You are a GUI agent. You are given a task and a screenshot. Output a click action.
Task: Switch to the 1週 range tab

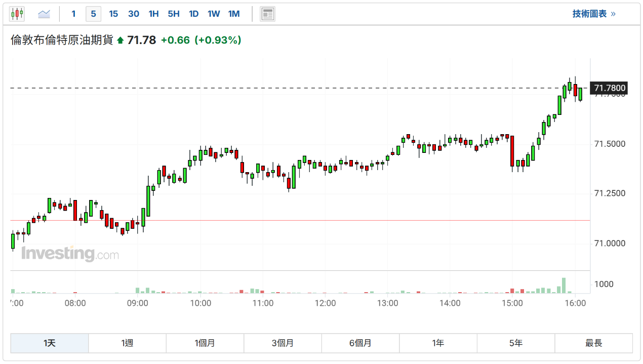pos(127,343)
